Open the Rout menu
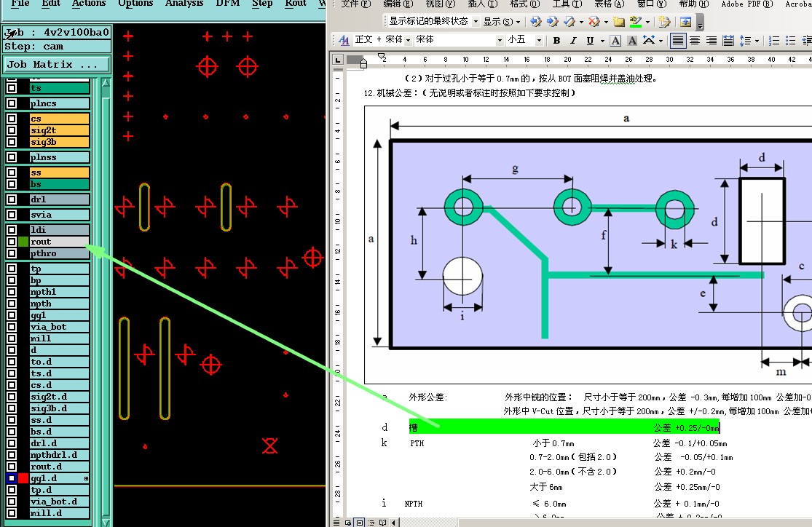Image resolution: width=812 pixels, height=527 pixels. tap(296, 4)
